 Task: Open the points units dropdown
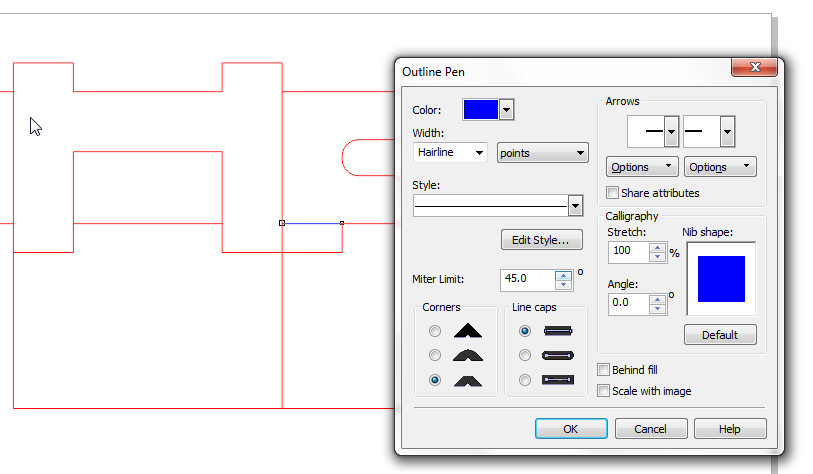[x=542, y=153]
